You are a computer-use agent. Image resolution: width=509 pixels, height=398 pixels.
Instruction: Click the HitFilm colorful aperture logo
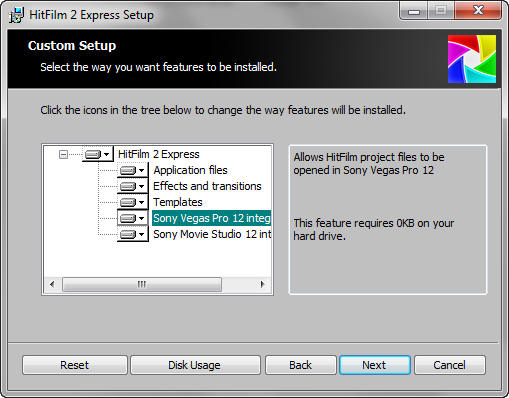pos(472,59)
